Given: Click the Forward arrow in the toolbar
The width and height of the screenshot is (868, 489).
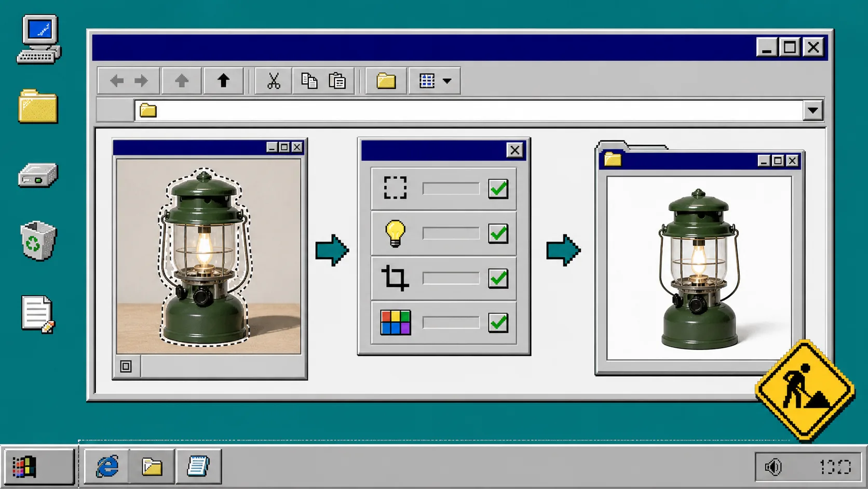Looking at the screenshot, I should [141, 81].
